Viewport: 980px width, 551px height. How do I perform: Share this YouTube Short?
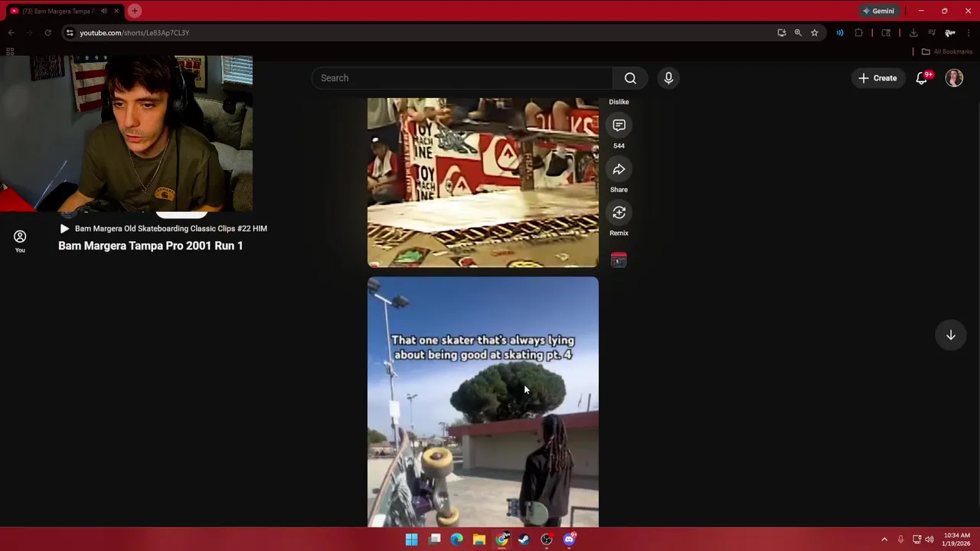(619, 170)
